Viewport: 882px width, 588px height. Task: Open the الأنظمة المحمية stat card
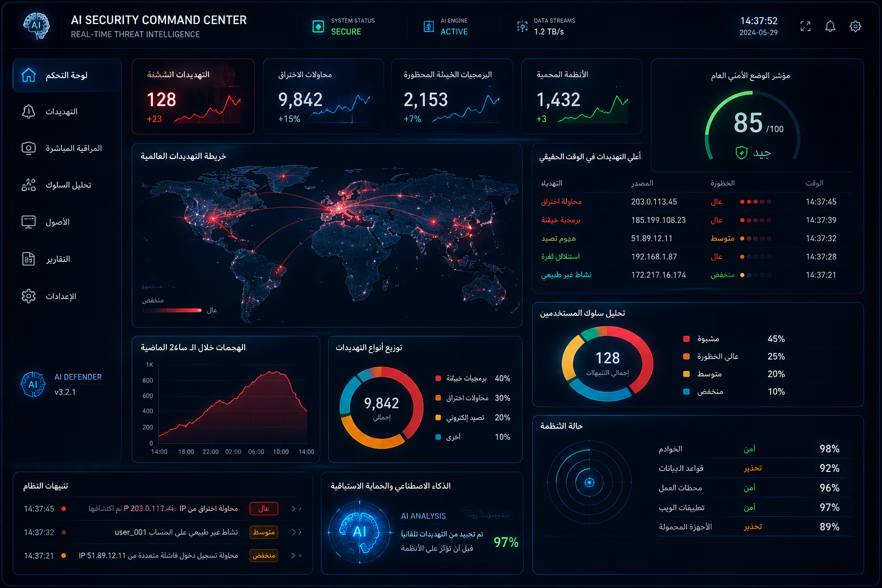pos(582,96)
